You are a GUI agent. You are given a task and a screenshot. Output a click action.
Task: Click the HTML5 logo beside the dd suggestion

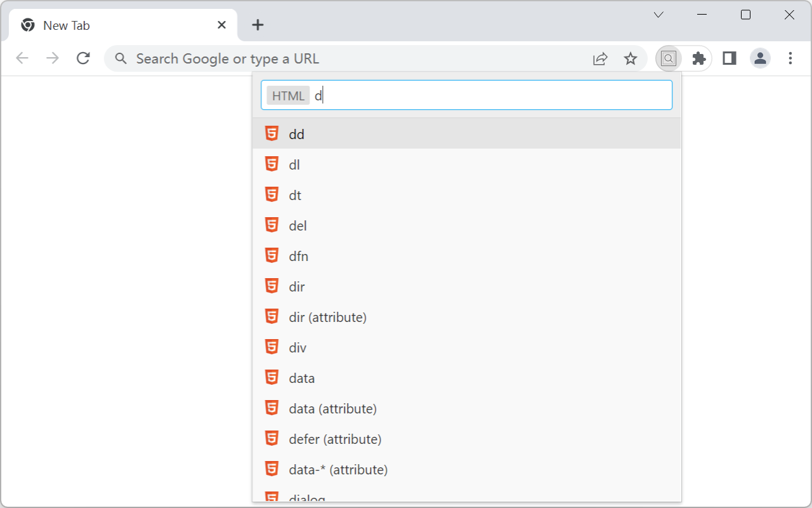pyautogui.click(x=272, y=133)
